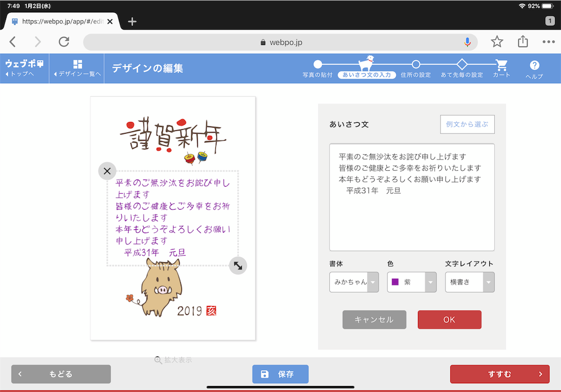Open the 色 color dropdown
The image size is (561, 392).
[x=432, y=282]
